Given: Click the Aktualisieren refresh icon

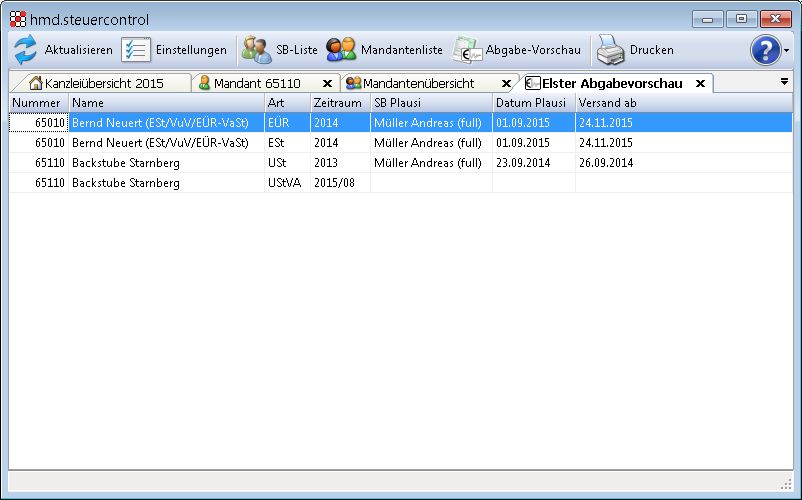Looking at the screenshot, I should [25, 50].
